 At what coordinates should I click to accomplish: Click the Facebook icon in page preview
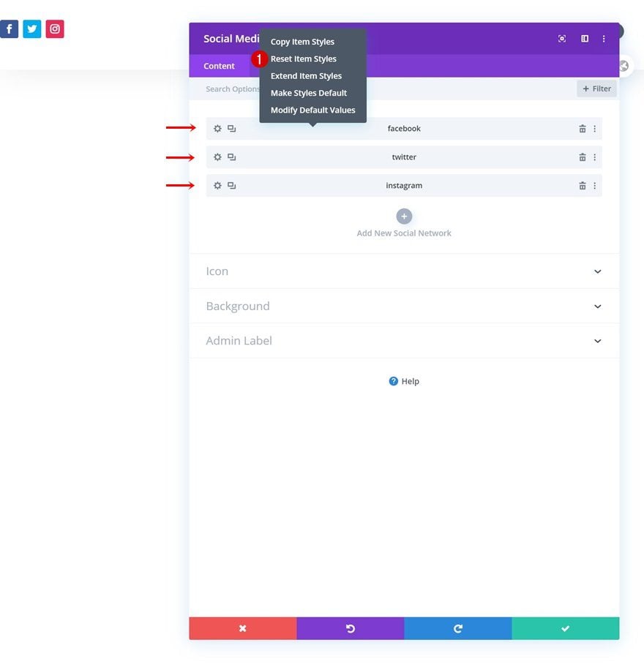coord(10,29)
